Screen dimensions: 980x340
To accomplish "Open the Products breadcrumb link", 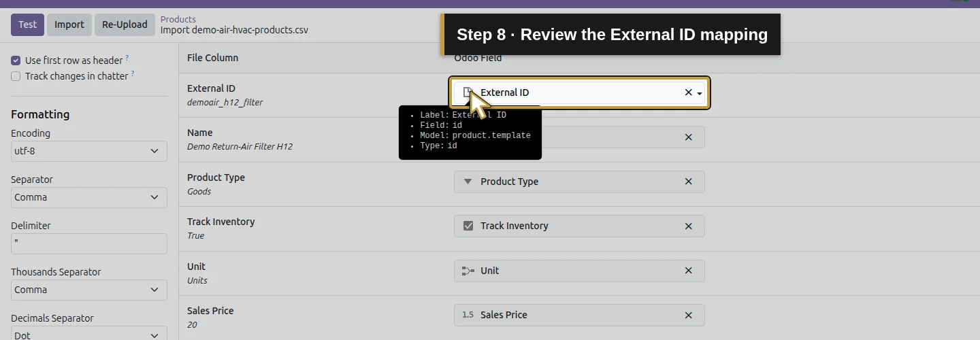I will [178, 19].
